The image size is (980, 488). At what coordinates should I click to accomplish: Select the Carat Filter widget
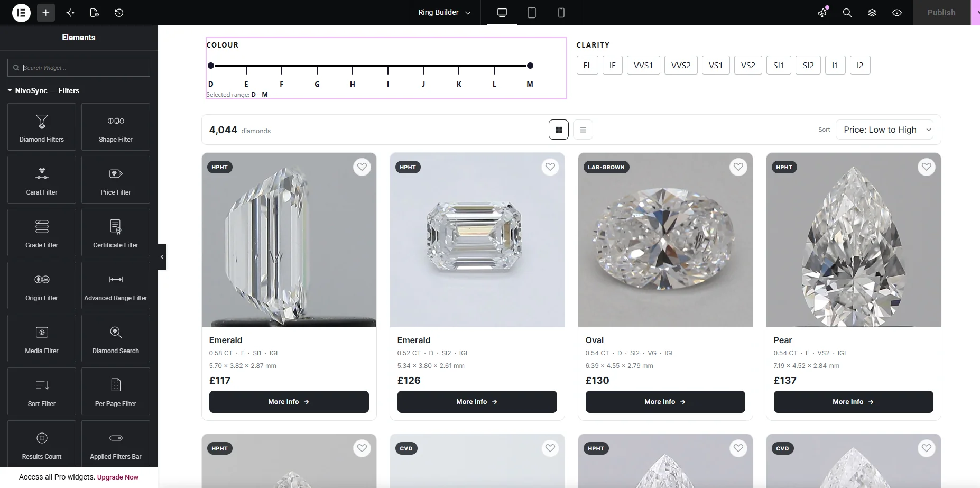click(42, 180)
